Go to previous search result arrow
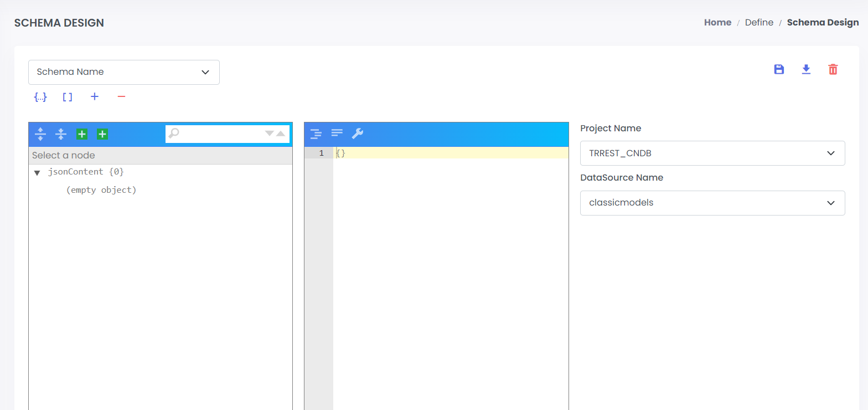Screen dimensions: 868x410 point(281,133)
